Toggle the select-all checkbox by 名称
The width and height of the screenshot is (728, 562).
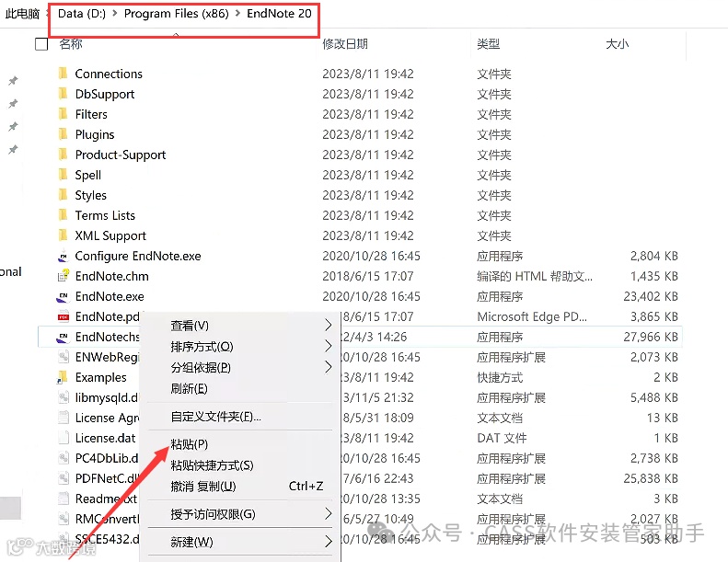pos(41,44)
